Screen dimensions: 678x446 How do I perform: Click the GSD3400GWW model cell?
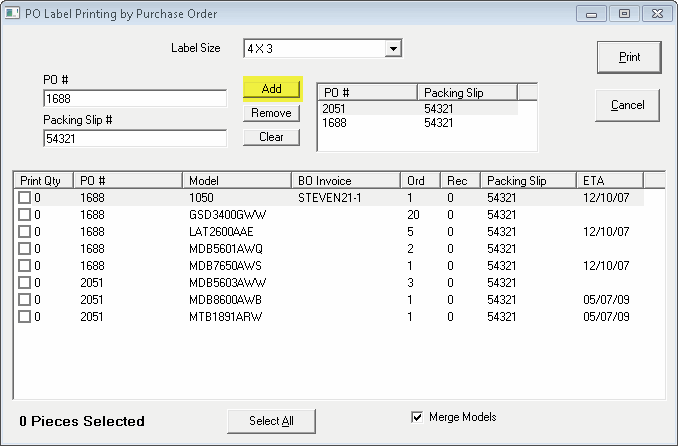227,215
